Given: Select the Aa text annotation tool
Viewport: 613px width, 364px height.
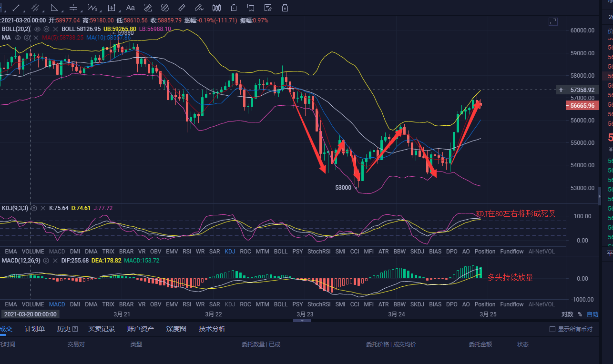Looking at the screenshot, I should pyautogui.click(x=131, y=8).
